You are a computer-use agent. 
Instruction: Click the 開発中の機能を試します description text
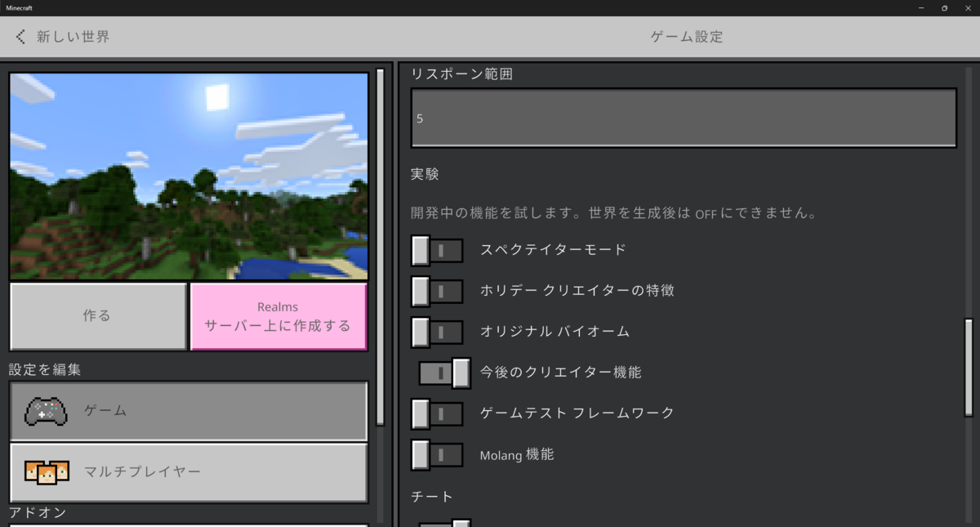point(614,213)
